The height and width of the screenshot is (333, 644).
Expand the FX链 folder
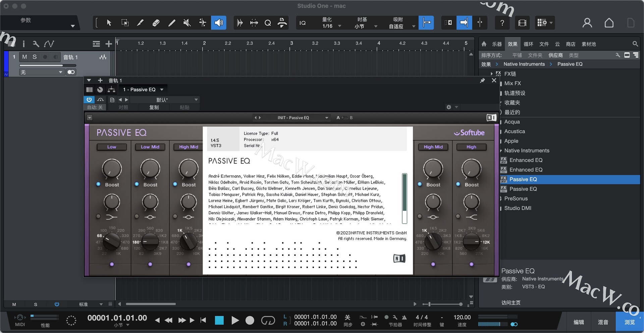click(492, 74)
